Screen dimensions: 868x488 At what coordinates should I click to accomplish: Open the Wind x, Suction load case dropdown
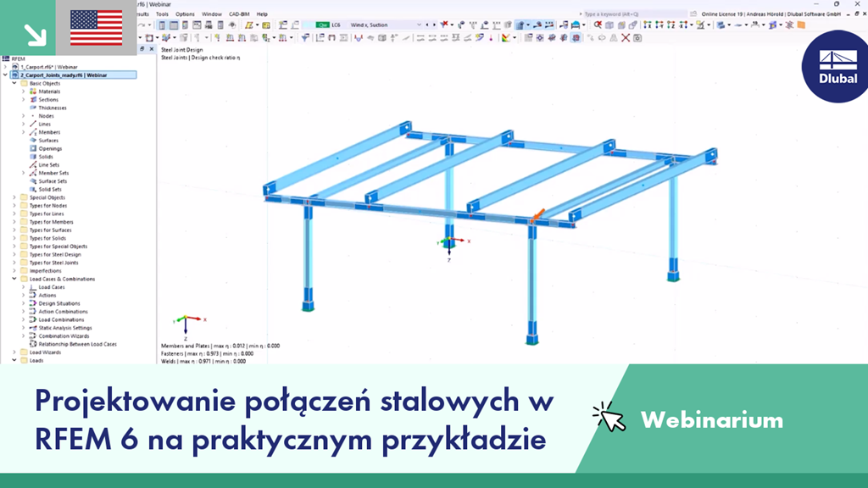click(x=419, y=26)
